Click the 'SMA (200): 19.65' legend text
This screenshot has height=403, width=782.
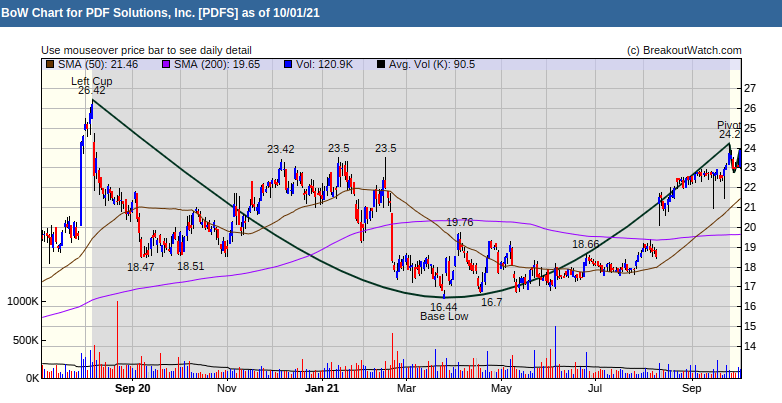pos(216,64)
